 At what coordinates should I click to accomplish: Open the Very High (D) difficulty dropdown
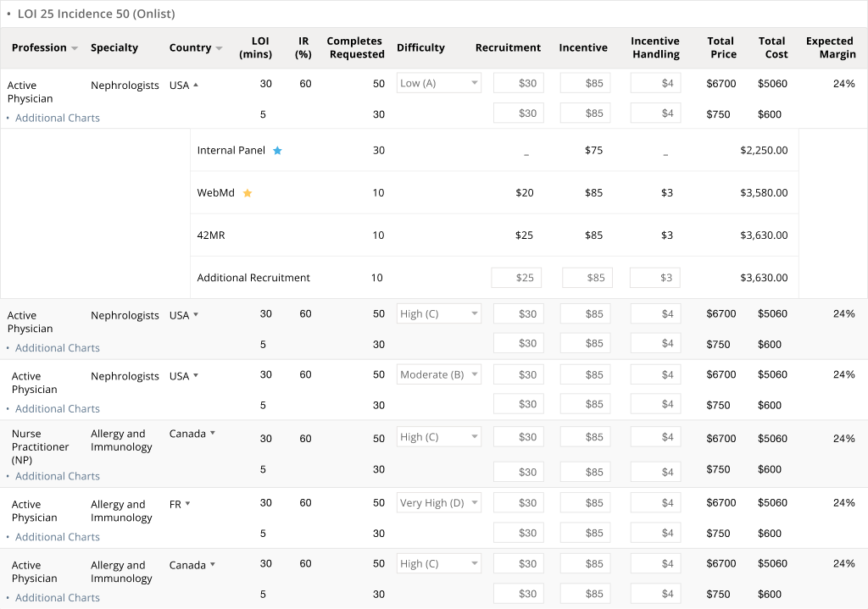[438, 503]
